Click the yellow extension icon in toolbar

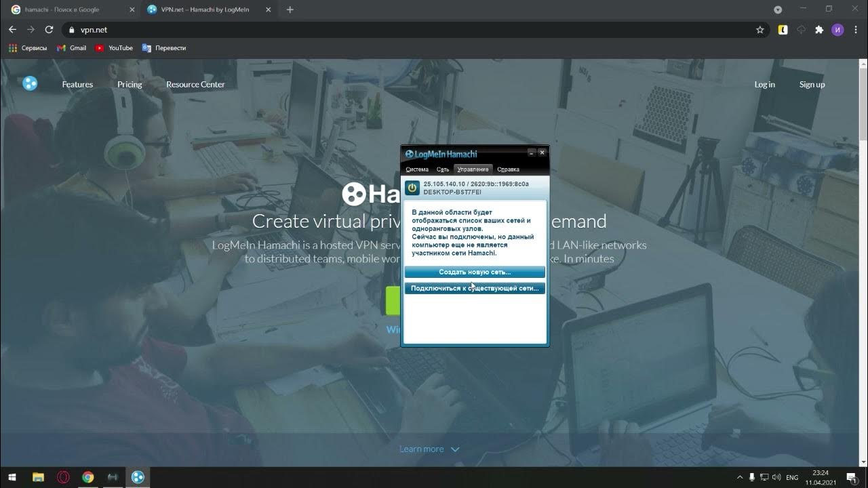point(783,30)
